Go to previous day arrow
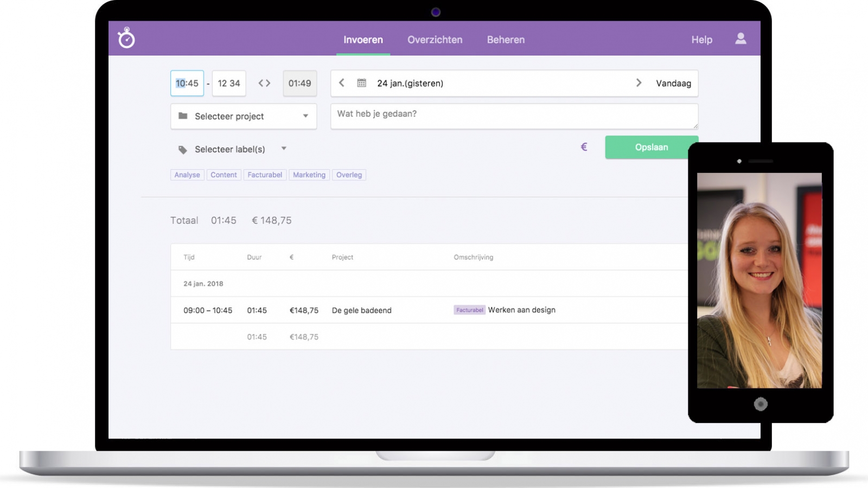This screenshot has width=868, height=488. click(x=341, y=82)
